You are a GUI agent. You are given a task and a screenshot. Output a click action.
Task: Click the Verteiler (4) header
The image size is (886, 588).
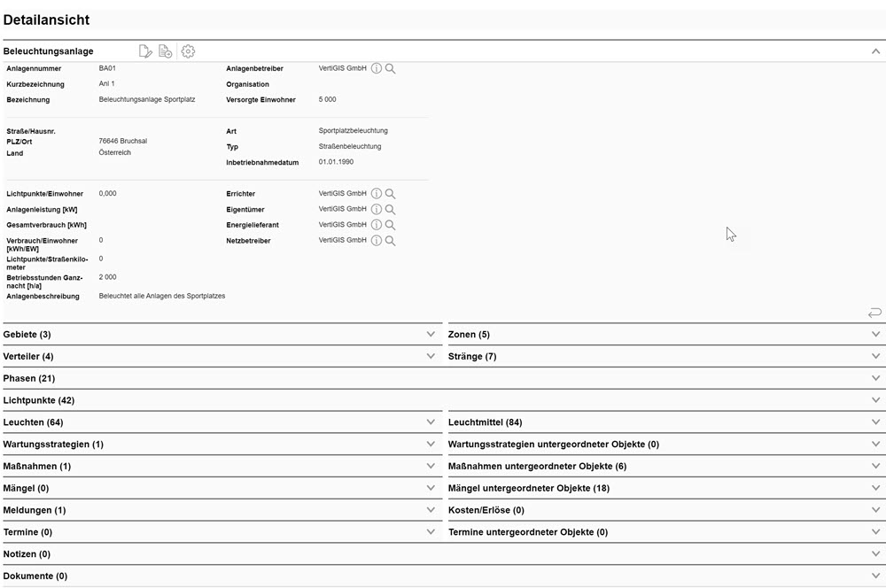click(28, 357)
